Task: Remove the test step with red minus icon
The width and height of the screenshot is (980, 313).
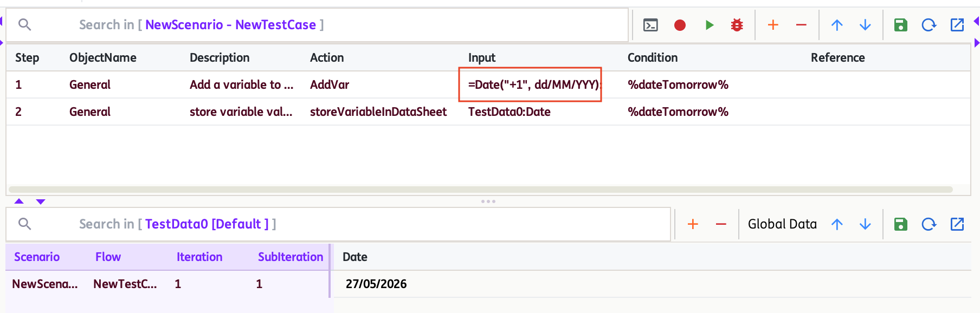Action: [801, 25]
